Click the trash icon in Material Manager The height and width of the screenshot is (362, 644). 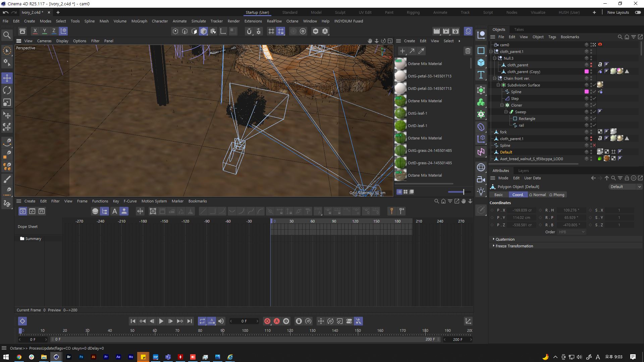(x=468, y=51)
